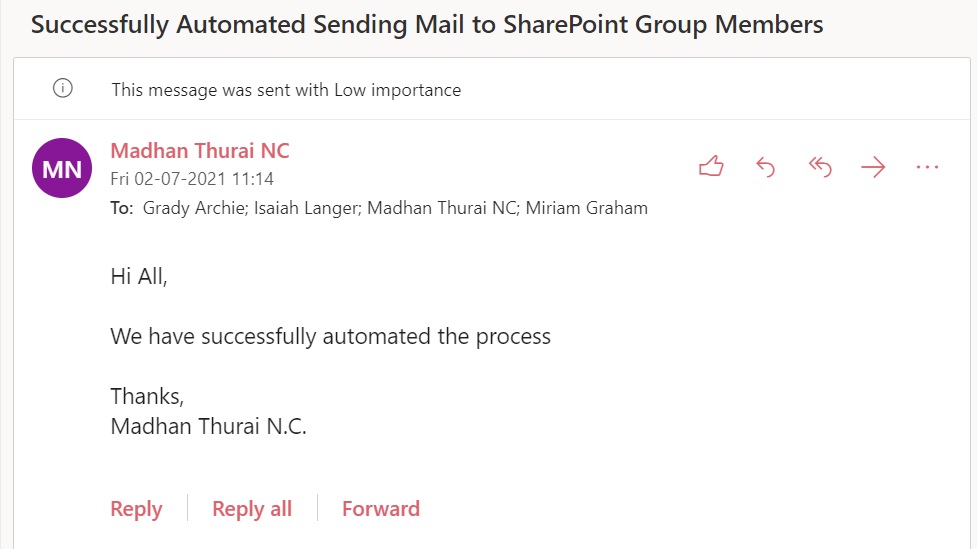Click the email subject heading
The width and height of the screenshot is (977, 549).
click(427, 25)
